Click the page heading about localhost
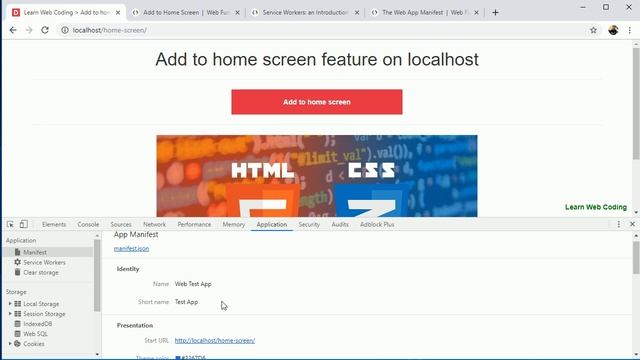Viewport: 640px width, 360px height. [317, 60]
